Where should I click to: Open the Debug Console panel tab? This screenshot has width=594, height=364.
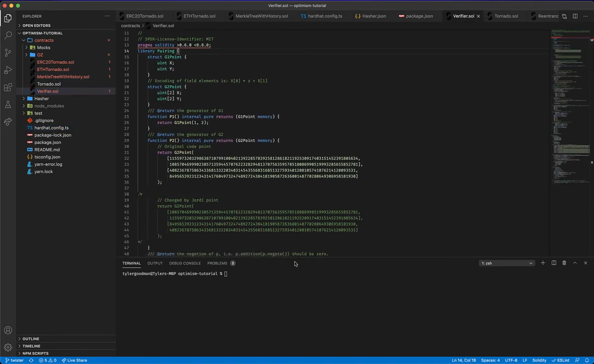pos(185,263)
